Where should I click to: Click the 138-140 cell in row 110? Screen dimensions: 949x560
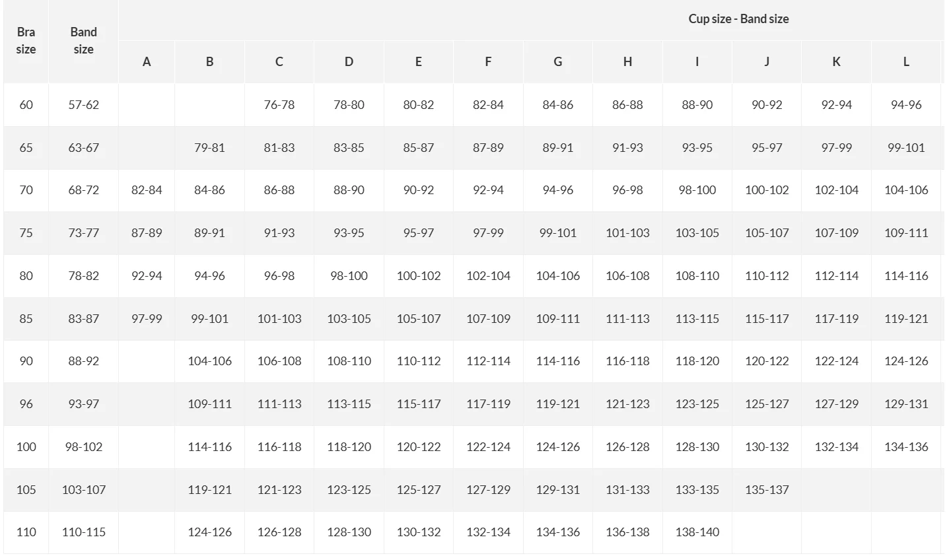(x=697, y=532)
